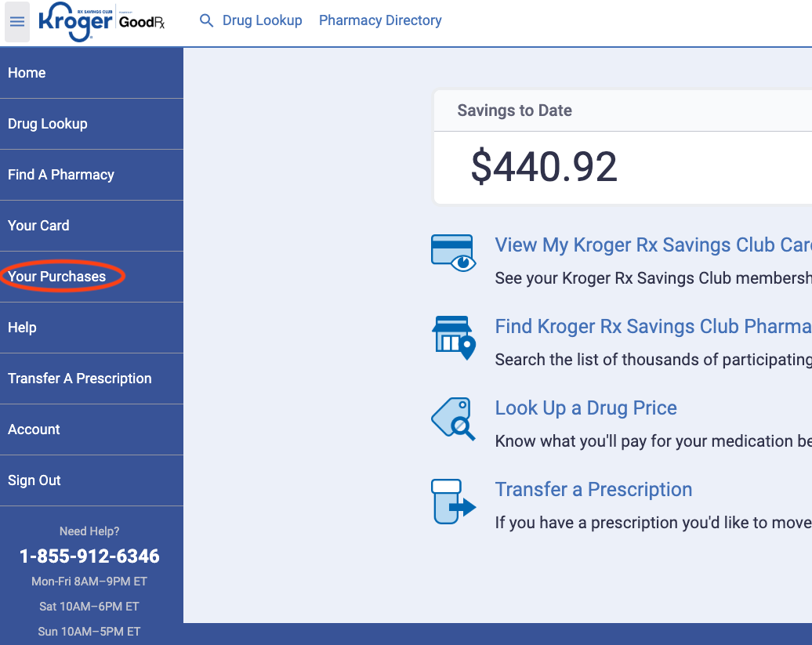The image size is (812, 645).
Task: Click Look Up a Drug Price
Action: 585,408
